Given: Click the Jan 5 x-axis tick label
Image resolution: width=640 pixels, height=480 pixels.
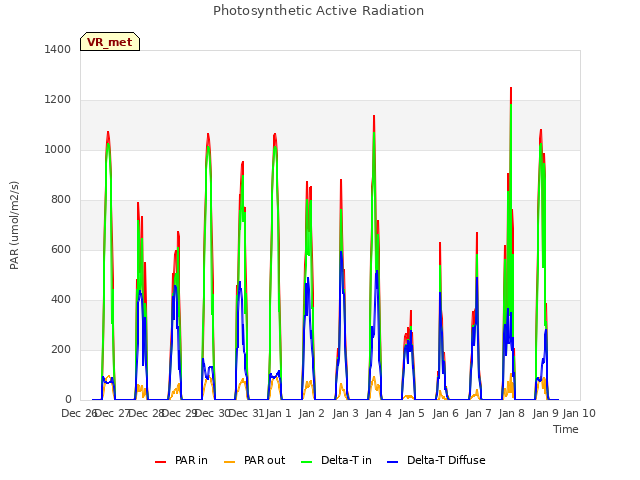Looking at the screenshot, I should 411,413.
